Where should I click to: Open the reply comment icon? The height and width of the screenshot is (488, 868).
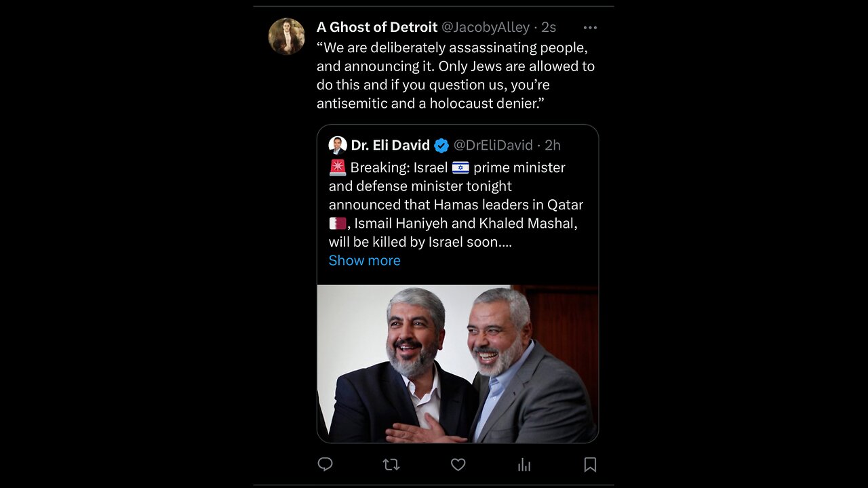(x=325, y=464)
